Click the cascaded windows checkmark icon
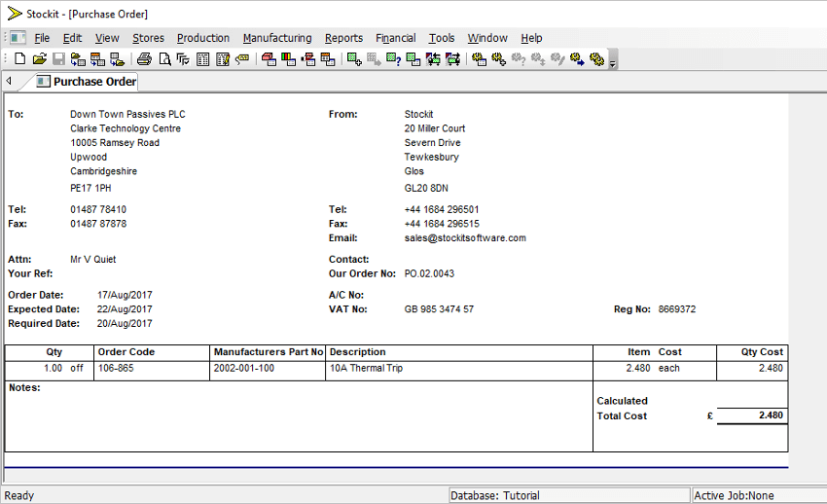Image resolution: width=827 pixels, height=504 pixels. click(x=183, y=59)
